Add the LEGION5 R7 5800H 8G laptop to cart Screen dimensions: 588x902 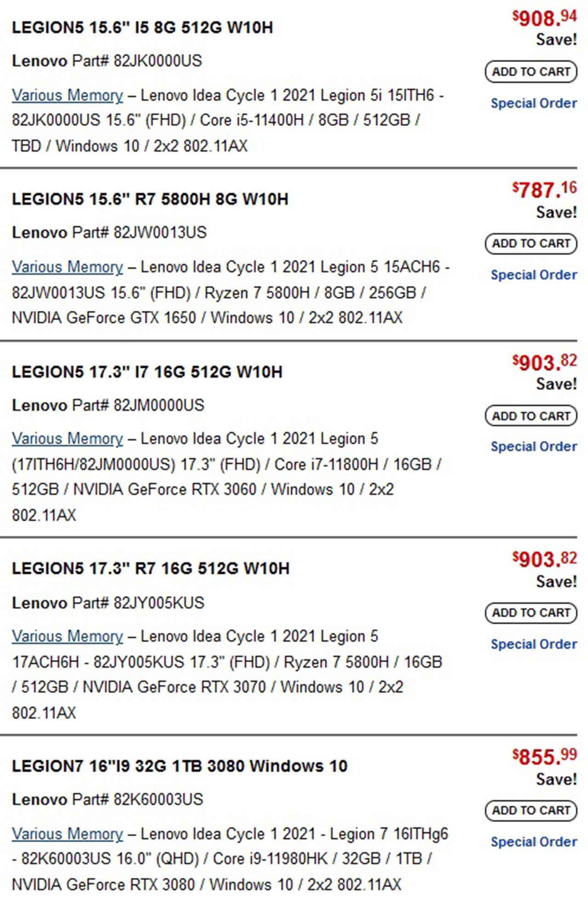click(531, 243)
